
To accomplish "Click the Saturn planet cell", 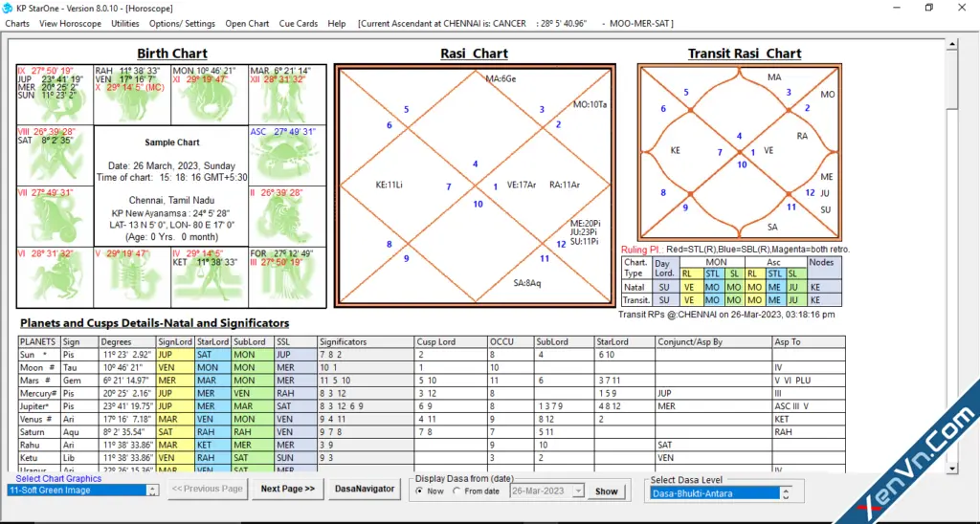I will [x=39, y=432].
